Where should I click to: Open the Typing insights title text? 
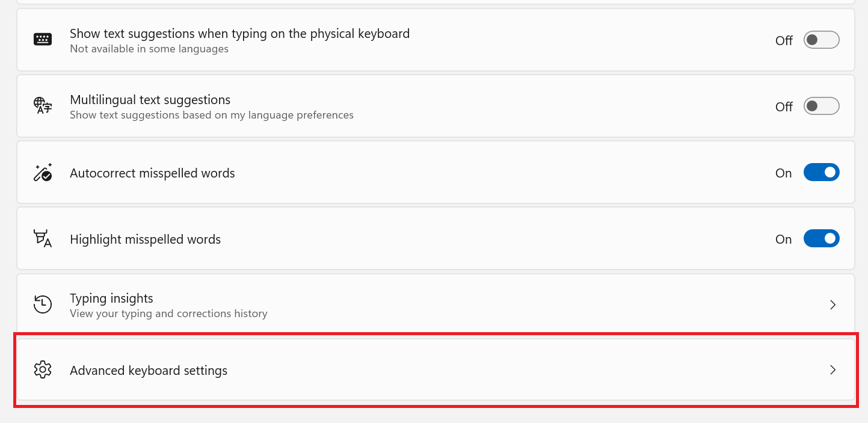coord(111,298)
